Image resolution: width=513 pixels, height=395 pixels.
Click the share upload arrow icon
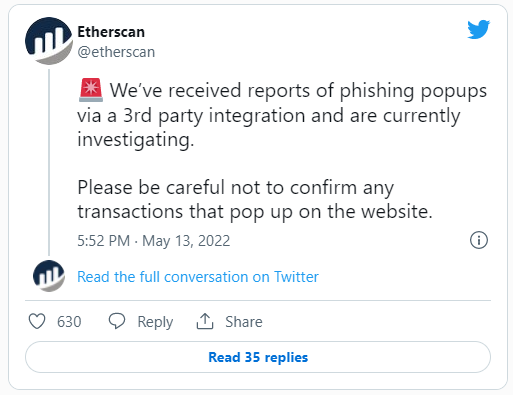pyautogui.click(x=205, y=321)
